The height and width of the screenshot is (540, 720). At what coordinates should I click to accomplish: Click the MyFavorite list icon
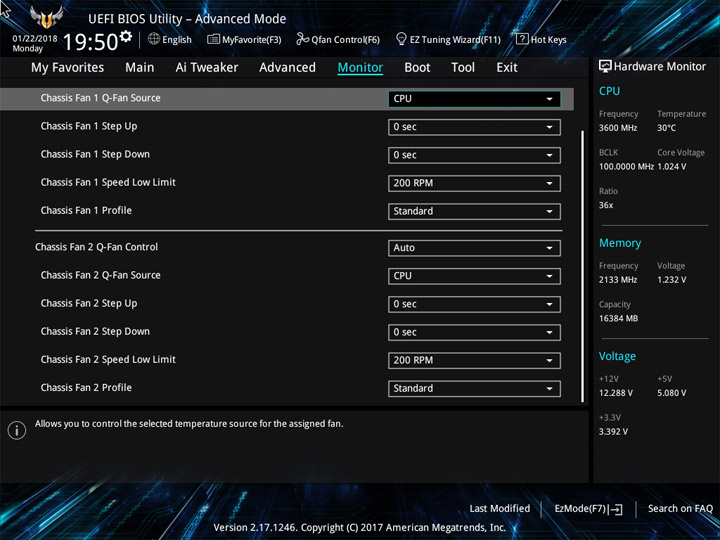tap(214, 39)
